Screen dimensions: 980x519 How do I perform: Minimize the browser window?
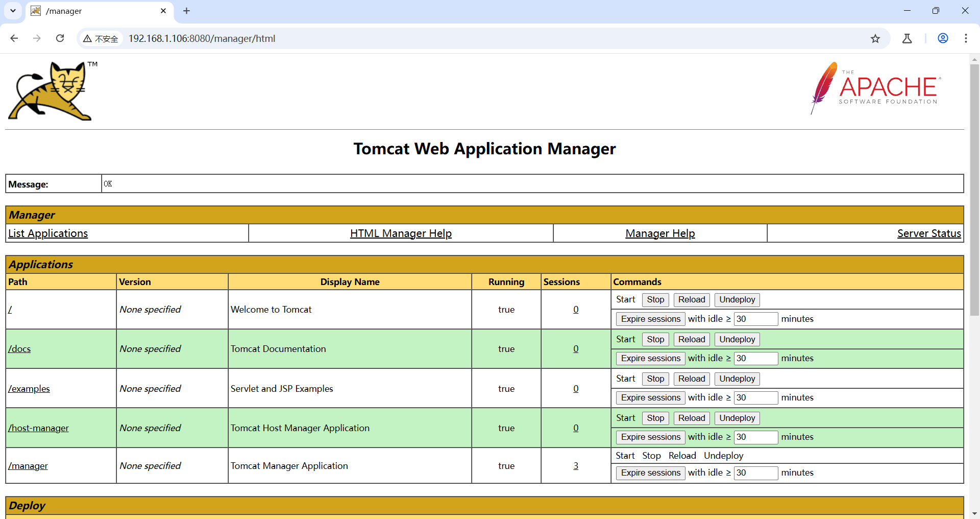pyautogui.click(x=907, y=11)
